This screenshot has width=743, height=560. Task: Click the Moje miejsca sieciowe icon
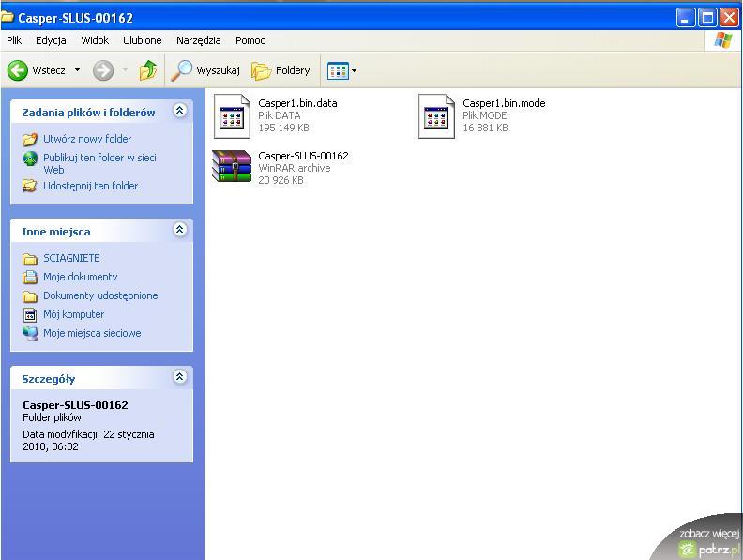pyautogui.click(x=30, y=334)
